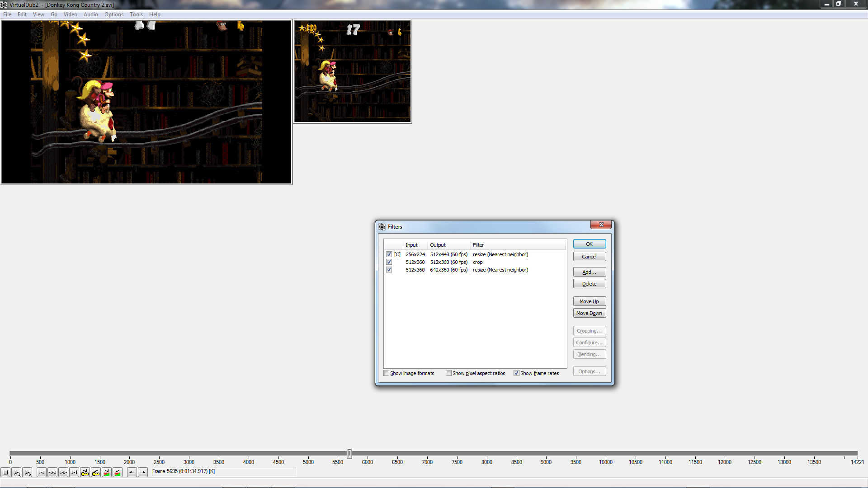Click the Options... button in Filters dialog

(590, 371)
